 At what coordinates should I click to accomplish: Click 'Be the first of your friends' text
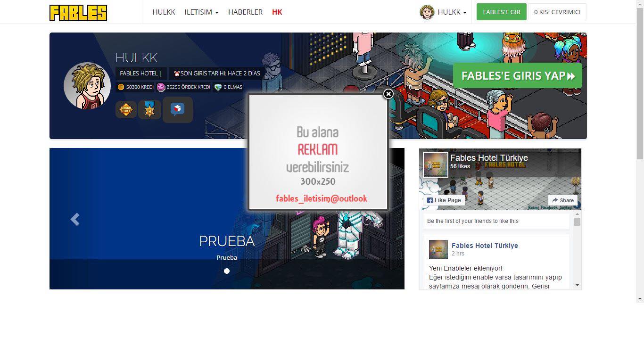[x=473, y=221]
